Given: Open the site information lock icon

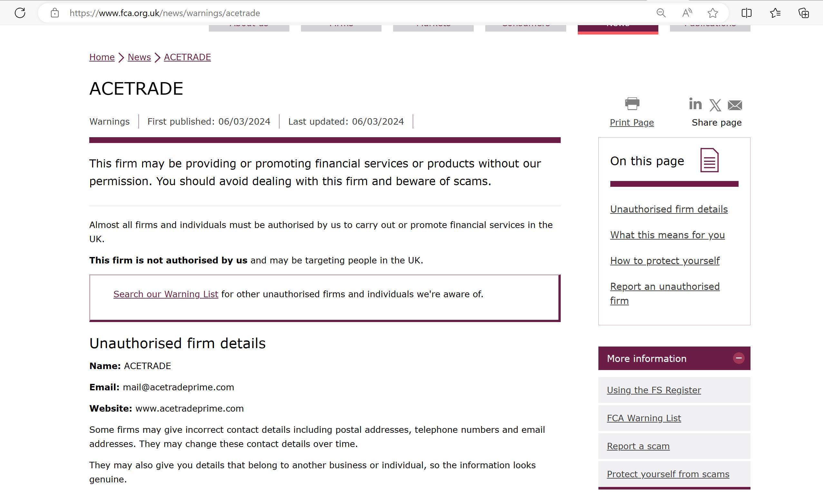Looking at the screenshot, I should pyautogui.click(x=55, y=13).
